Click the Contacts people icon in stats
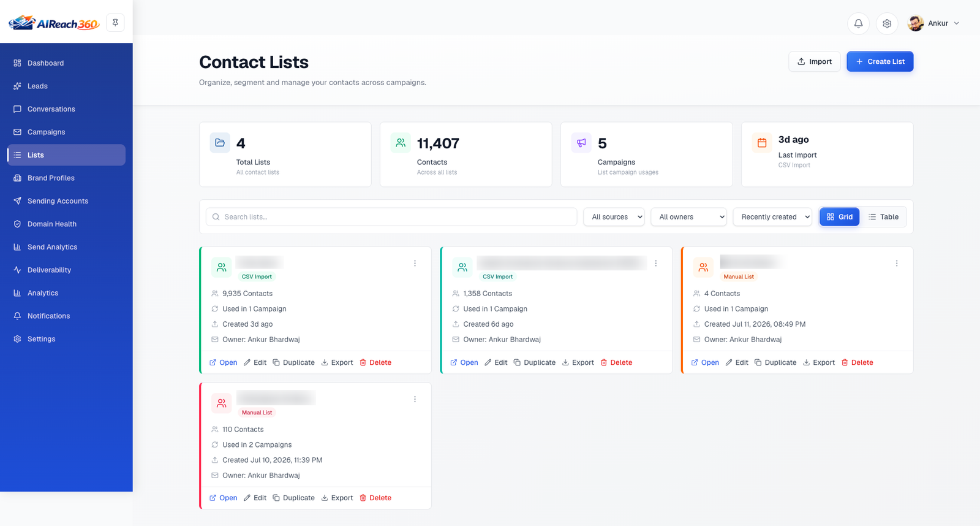 pos(401,142)
